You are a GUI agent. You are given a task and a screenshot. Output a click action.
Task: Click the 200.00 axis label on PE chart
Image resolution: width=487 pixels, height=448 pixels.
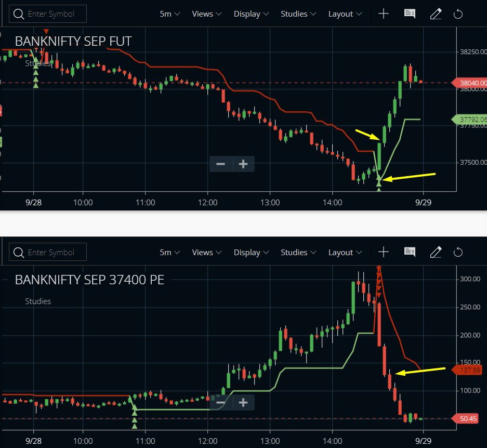[470, 335]
